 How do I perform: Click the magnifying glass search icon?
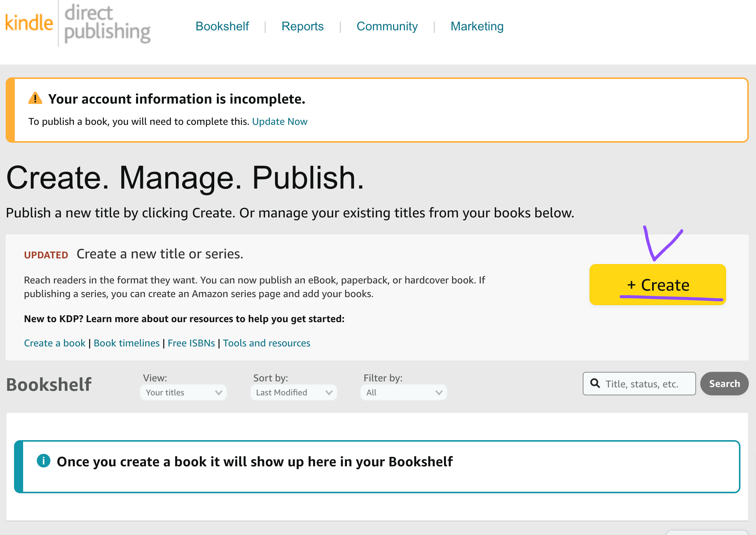pos(595,383)
